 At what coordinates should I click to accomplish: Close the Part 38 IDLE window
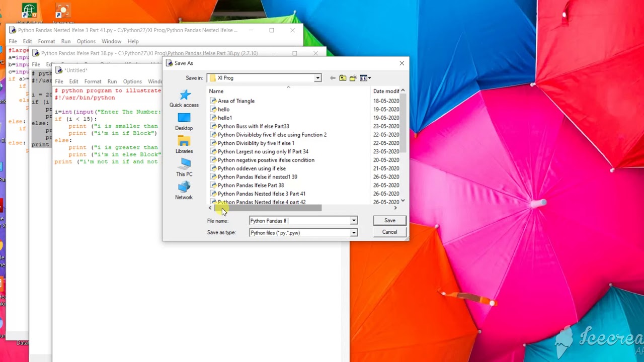click(x=315, y=53)
